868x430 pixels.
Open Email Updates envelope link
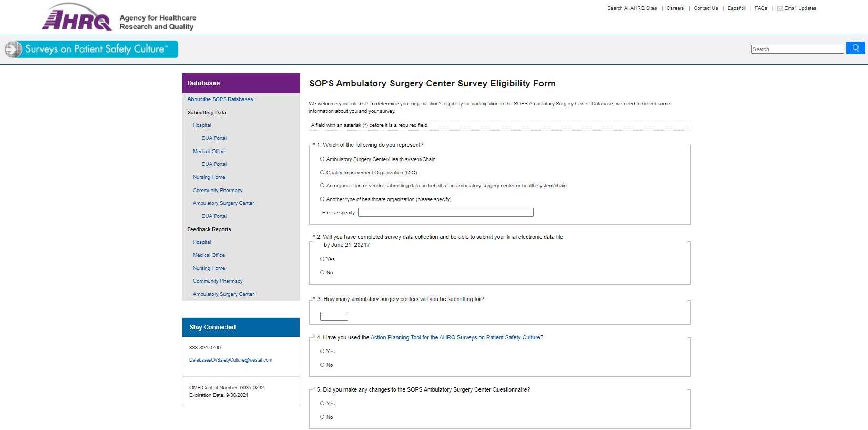click(796, 8)
